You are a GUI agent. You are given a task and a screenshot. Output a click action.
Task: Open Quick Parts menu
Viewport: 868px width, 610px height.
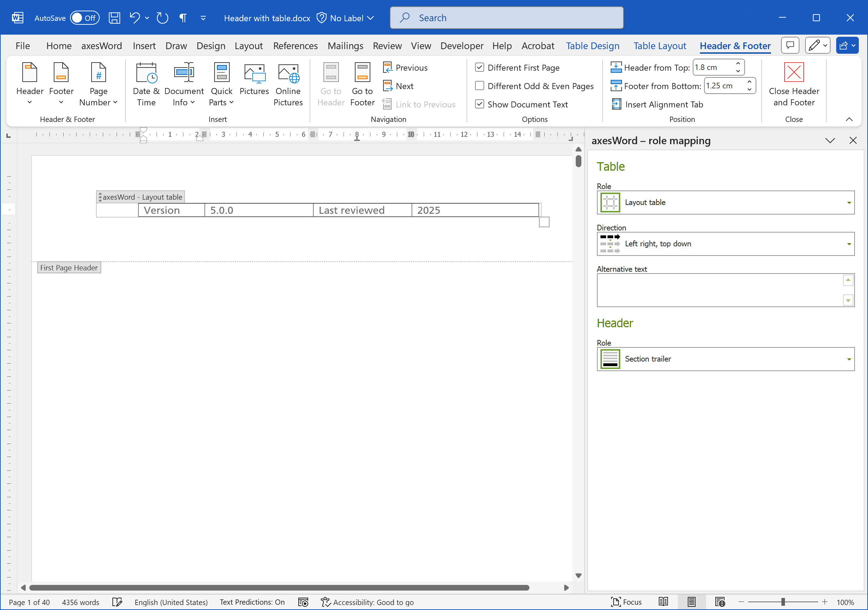click(222, 84)
